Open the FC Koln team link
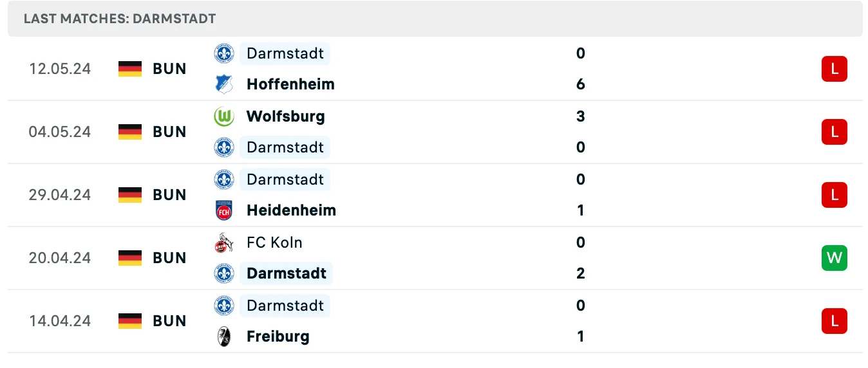868x368 pixels. click(x=274, y=243)
